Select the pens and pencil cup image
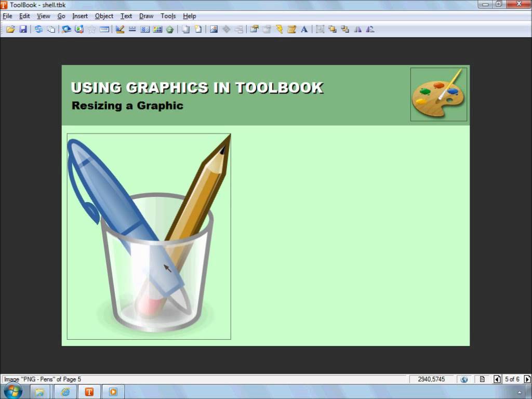 point(149,236)
